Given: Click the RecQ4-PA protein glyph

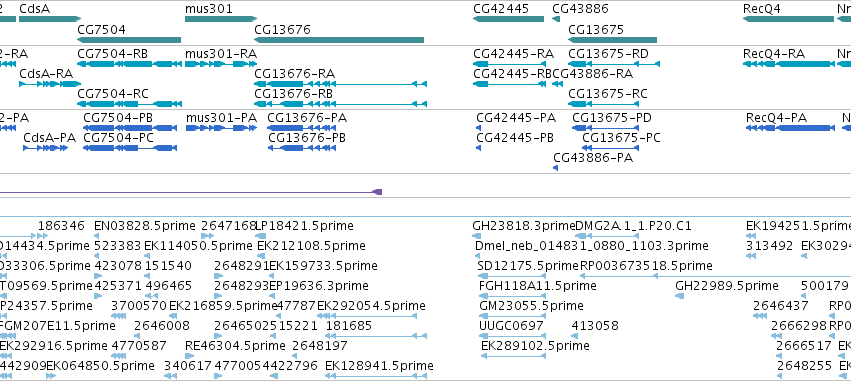Looking at the screenshot, I should pos(790,128).
